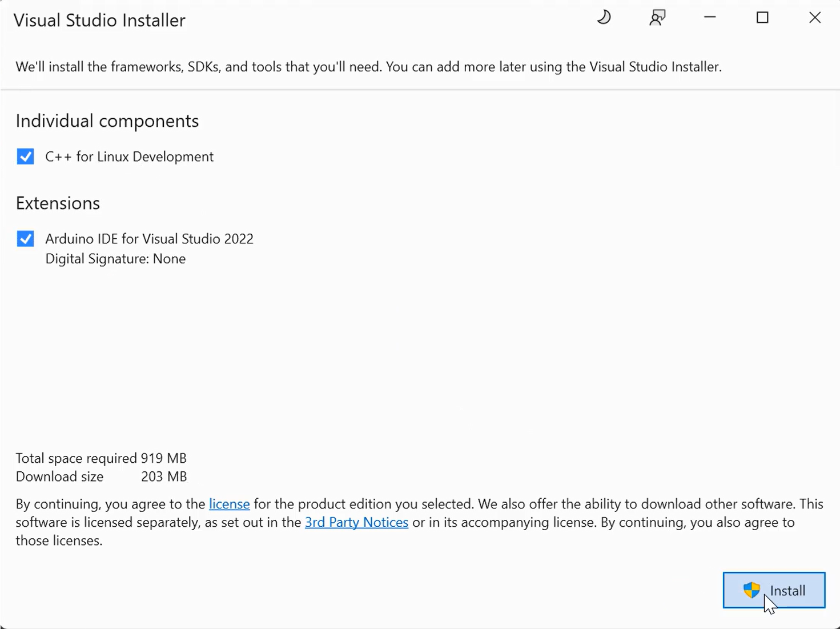Click the Download size 203 MB text

click(101, 476)
